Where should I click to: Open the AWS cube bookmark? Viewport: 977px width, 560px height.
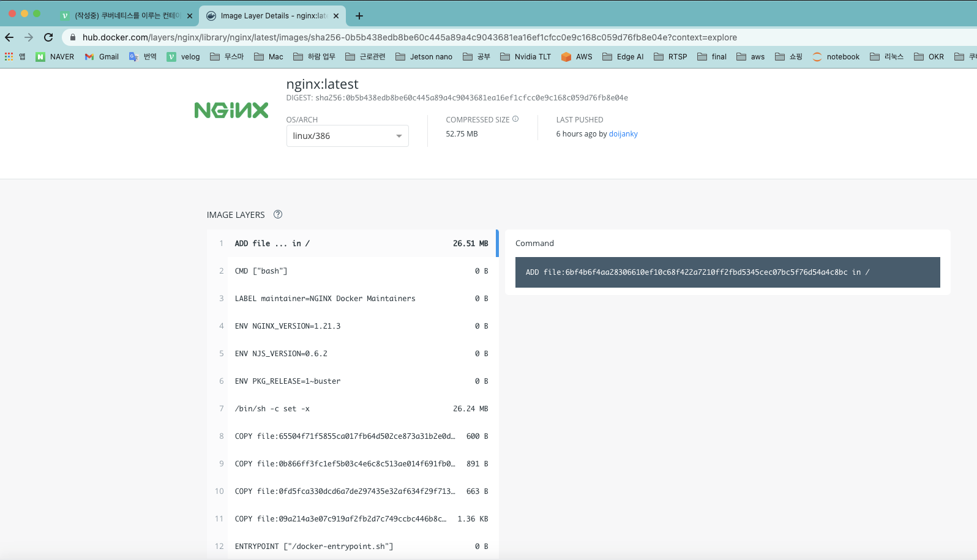(577, 56)
